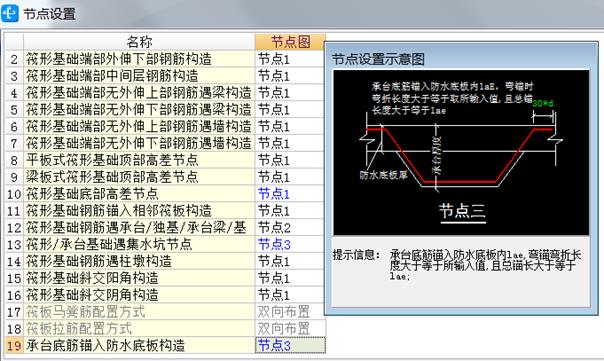Screen dimensions: 604x361
Task: Click 节点1 cell in row 16
Action: click(290, 295)
